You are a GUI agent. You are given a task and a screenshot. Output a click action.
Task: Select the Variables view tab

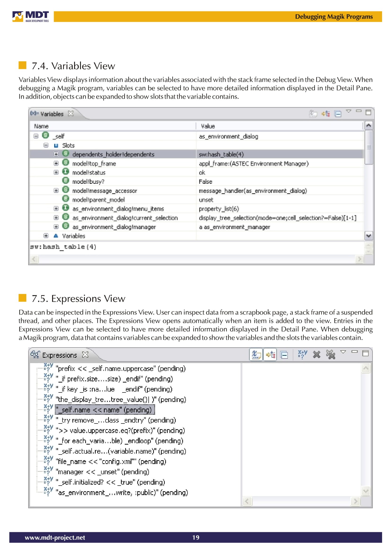tap(52, 114)
